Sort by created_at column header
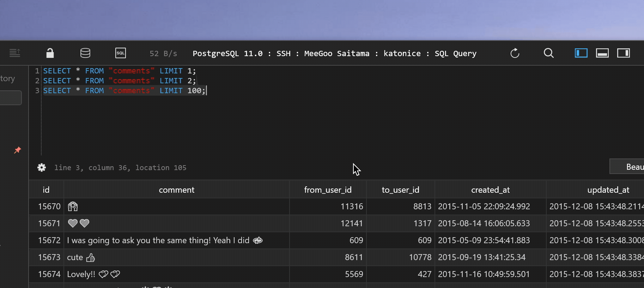Screen dimensions: 644x288 [x=491, y=190]
